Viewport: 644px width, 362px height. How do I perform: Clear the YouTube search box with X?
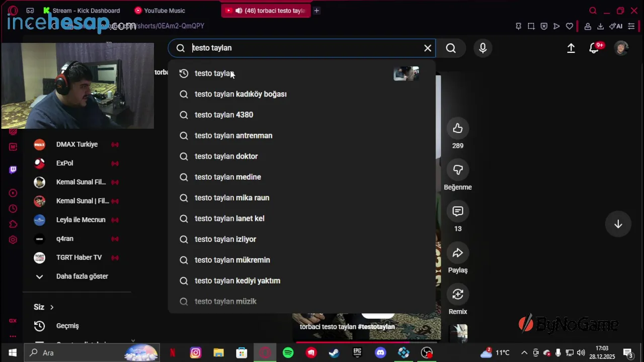(428, 48)
